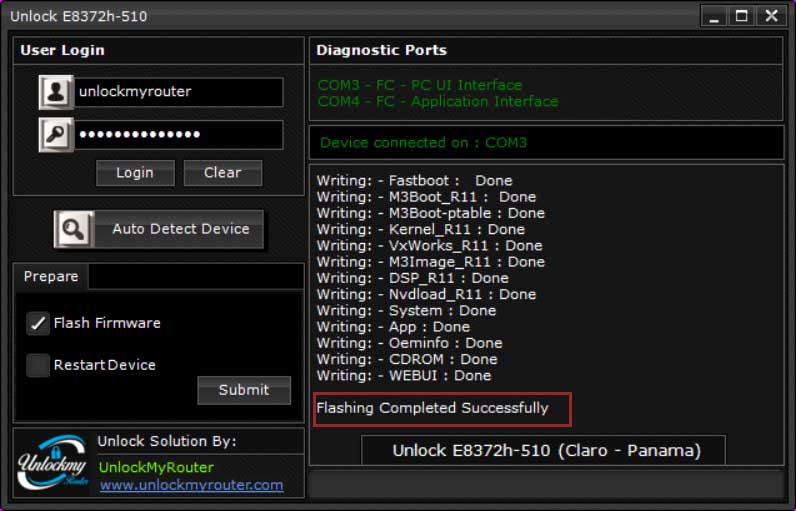Click the Writing App Done log line
The height and width of the screenshot is (511, 796).
(x=393, y=327)
